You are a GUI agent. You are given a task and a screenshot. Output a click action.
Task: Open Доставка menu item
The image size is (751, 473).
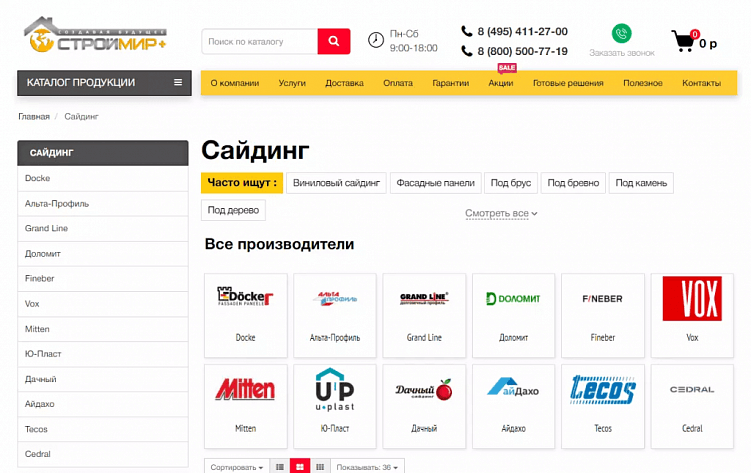click(x=344, y=83)
